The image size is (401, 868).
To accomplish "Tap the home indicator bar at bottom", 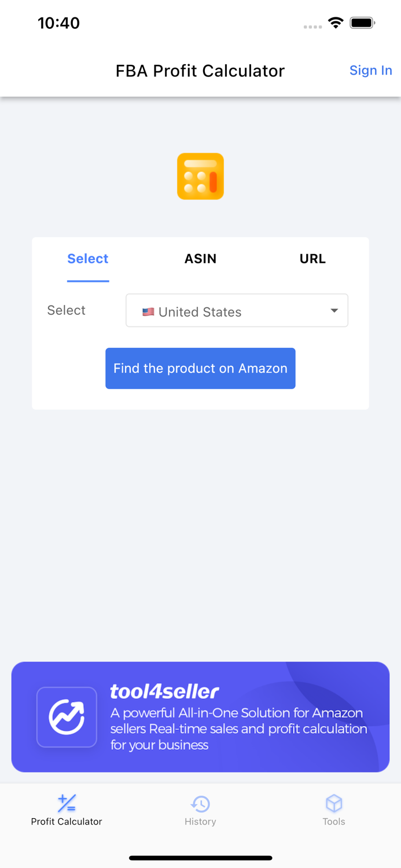I will [x=200, y=858].
